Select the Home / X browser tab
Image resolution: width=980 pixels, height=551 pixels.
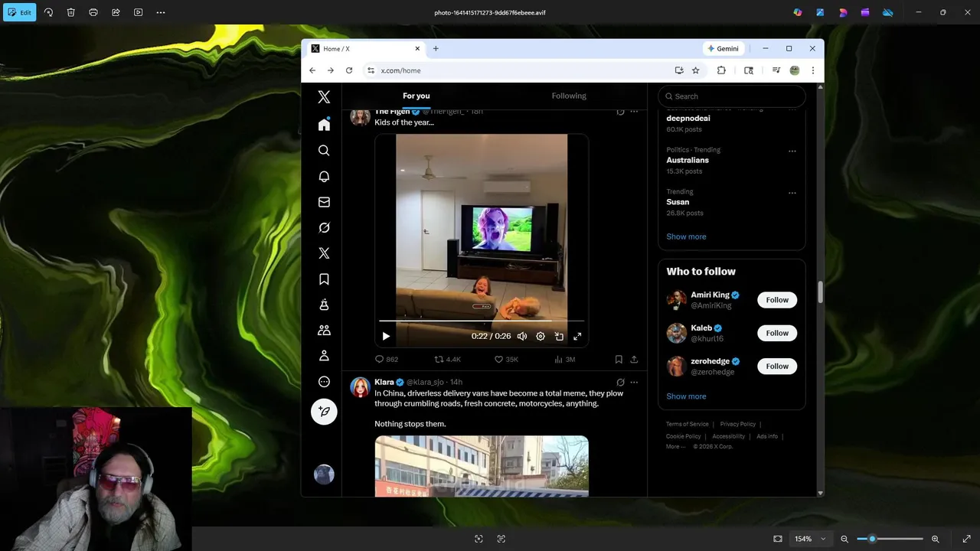point(365,48)
